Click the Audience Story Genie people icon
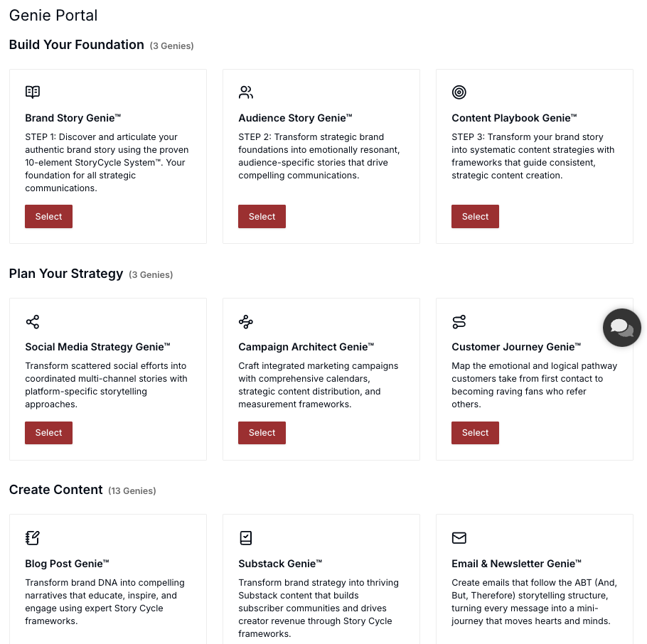This screenshot has width=647, height=644. 246,92
